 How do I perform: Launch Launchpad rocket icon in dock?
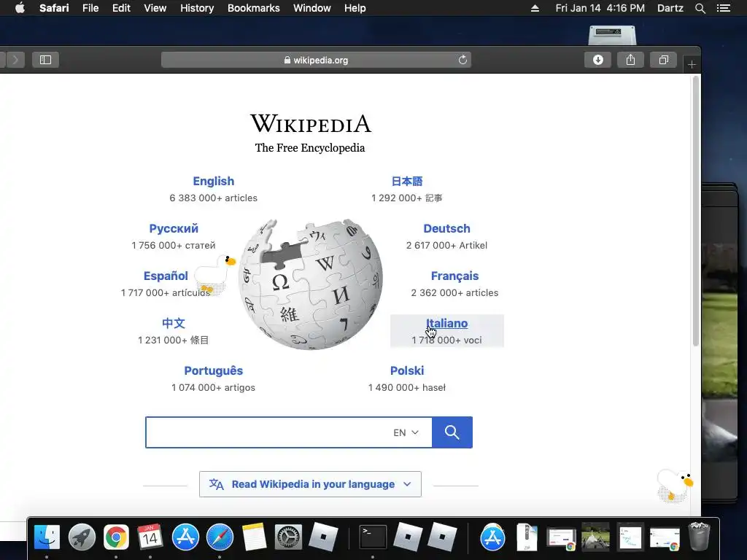pyautogui.click(x=82, y=537)
